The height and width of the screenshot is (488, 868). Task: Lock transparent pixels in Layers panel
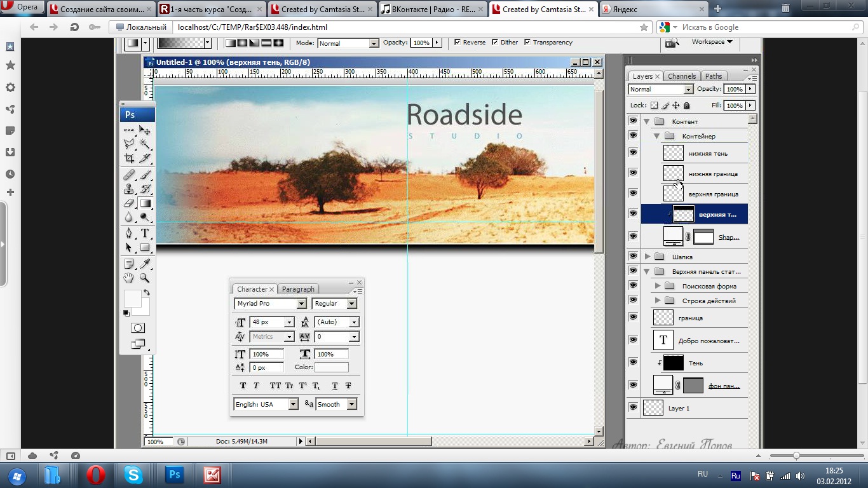click(654, 105)
